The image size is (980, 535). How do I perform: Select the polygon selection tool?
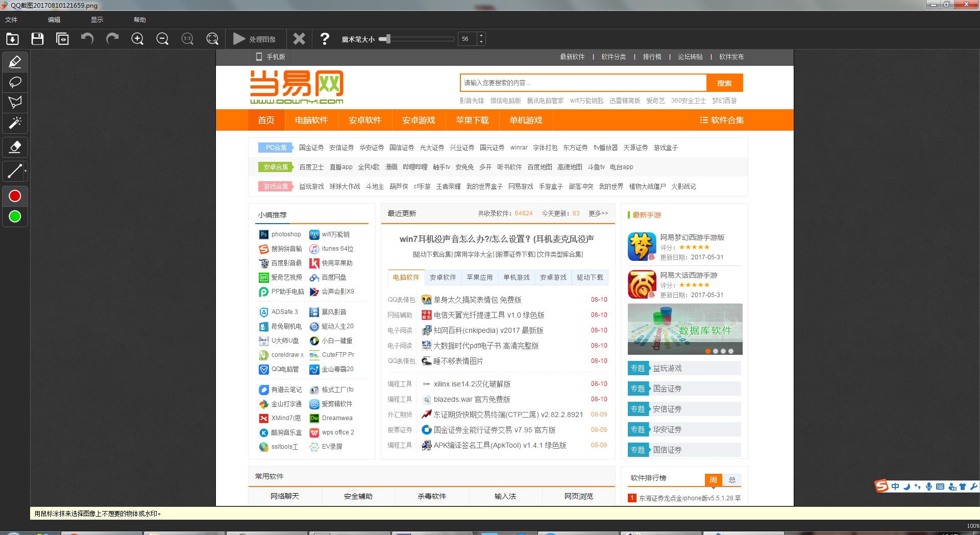(x=15, y=102)
